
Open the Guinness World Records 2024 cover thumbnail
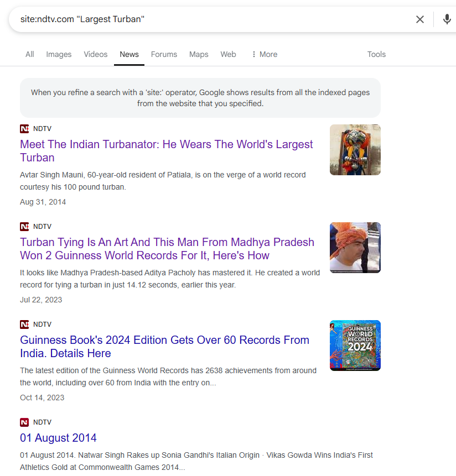[355, 346]
